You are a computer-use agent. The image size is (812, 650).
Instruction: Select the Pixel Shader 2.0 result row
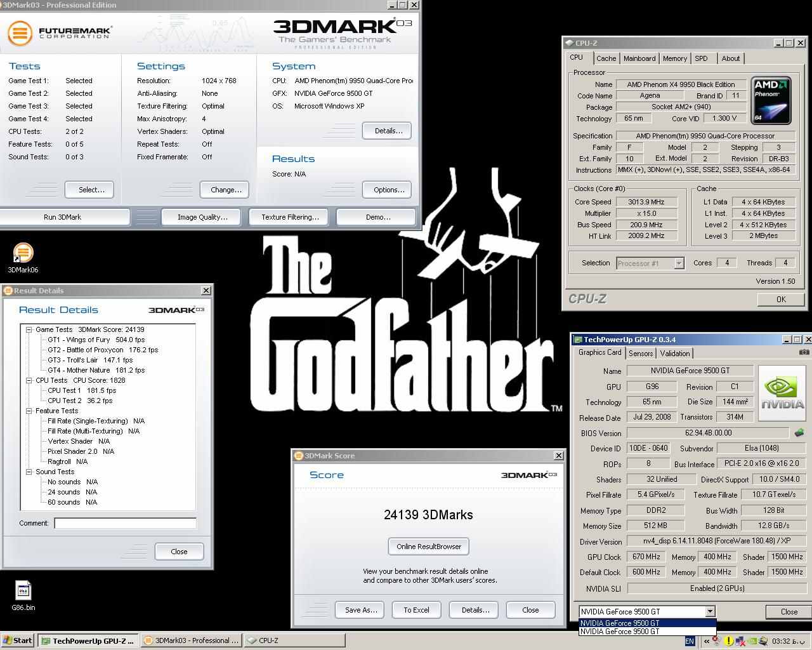81,451
